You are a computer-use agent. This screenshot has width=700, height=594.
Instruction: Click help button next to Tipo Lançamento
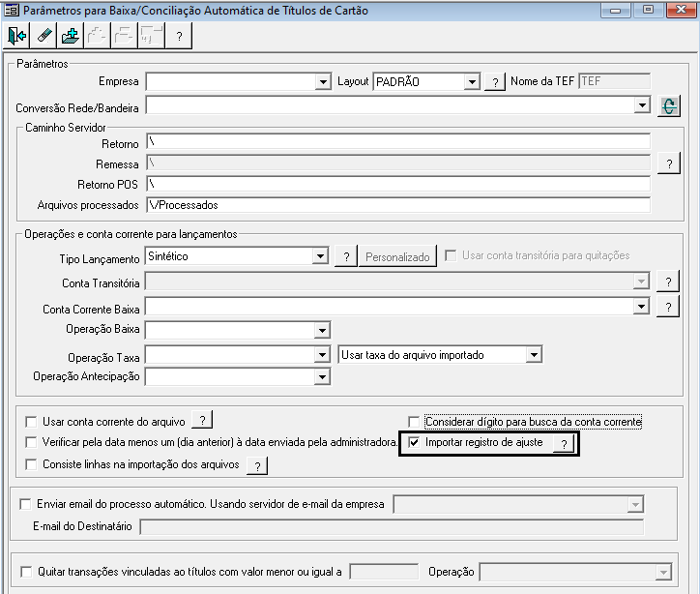tap(346, 256)
